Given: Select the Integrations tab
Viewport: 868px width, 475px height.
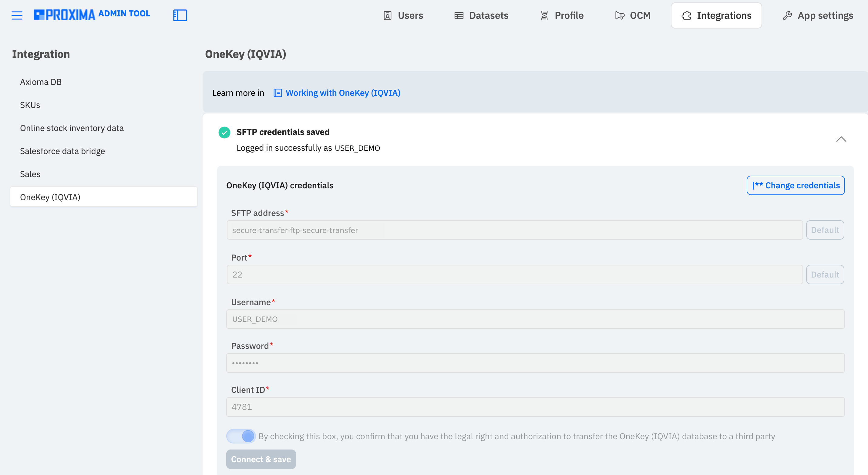Looking at the screenshot, I should pyautogui.click(x=716, y=15).
